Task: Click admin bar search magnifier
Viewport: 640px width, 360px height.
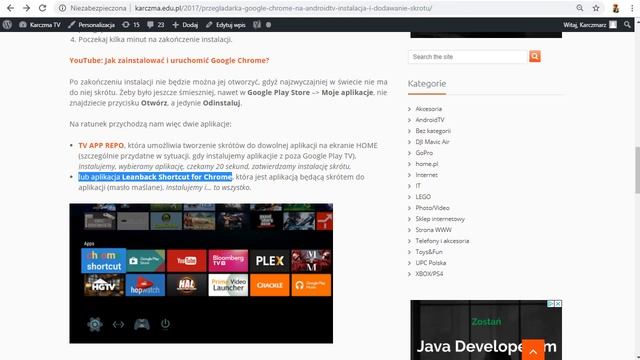Action: click(x=627, y=25)
